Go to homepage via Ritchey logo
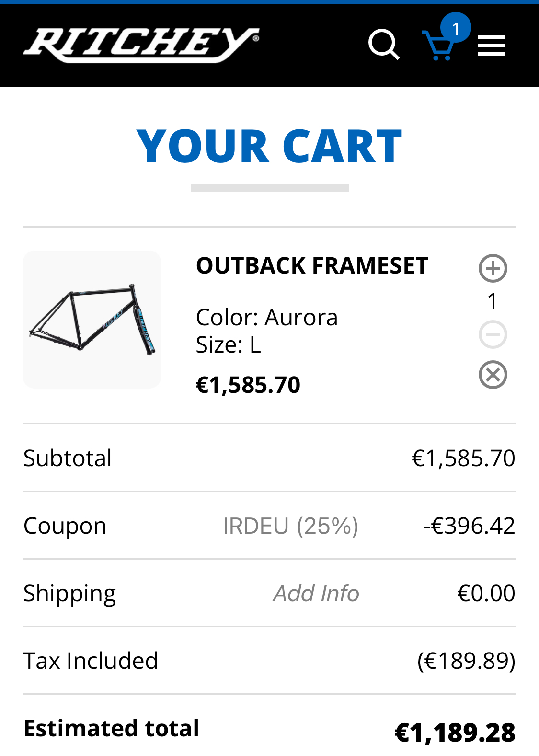539x756 pixels. click(141, 45)
